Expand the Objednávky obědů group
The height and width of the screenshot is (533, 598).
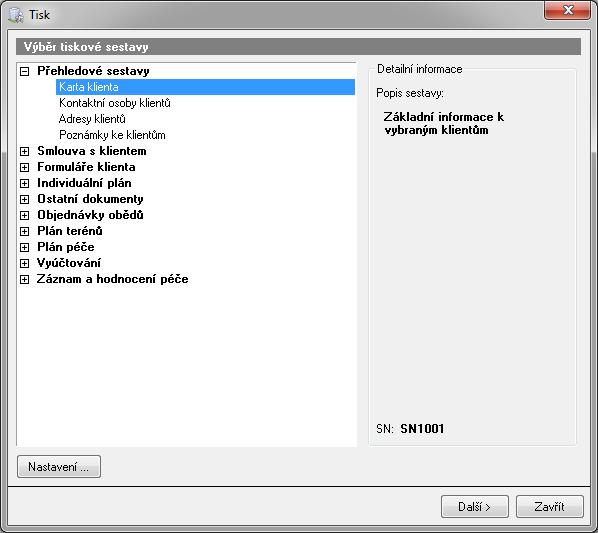[24, 215]
